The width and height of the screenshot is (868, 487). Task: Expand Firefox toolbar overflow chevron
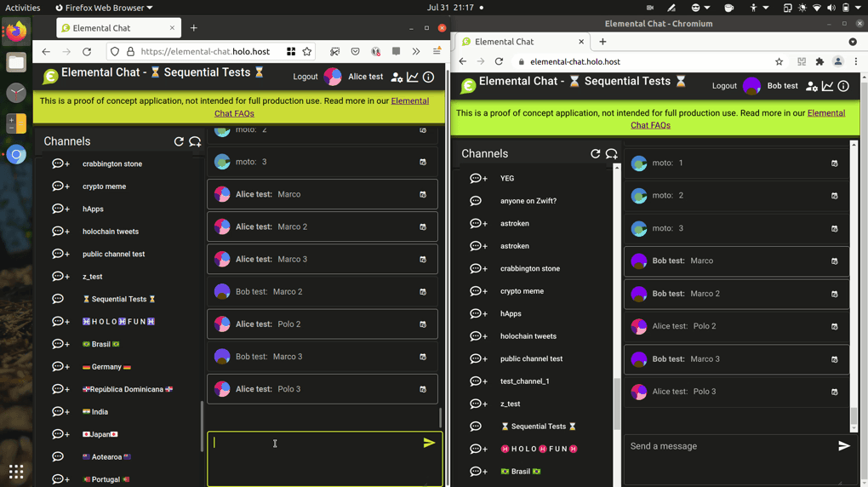416,52
